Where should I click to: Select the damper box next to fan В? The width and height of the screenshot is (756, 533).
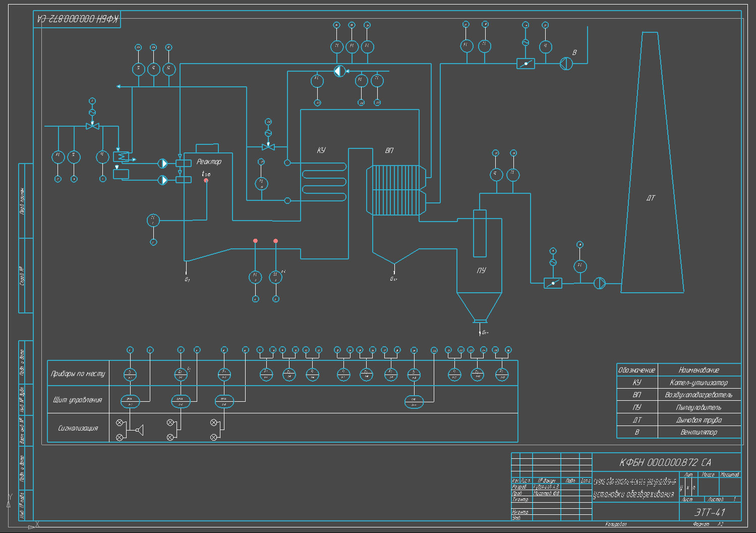tap(526, 64)
